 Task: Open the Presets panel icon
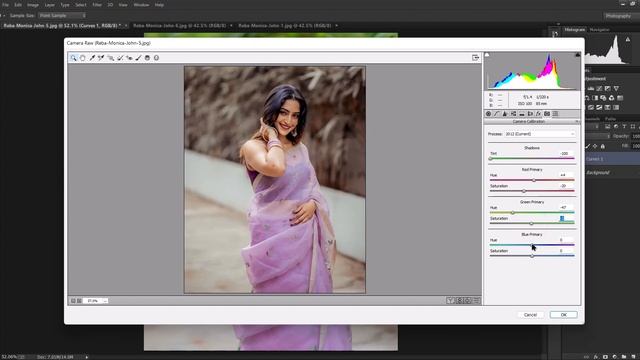pos(555,114)
